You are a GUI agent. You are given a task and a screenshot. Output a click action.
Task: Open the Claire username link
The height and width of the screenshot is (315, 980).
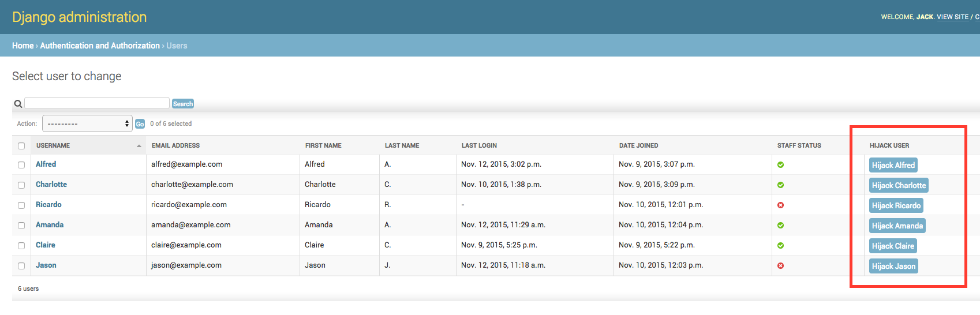pos(46,245)
